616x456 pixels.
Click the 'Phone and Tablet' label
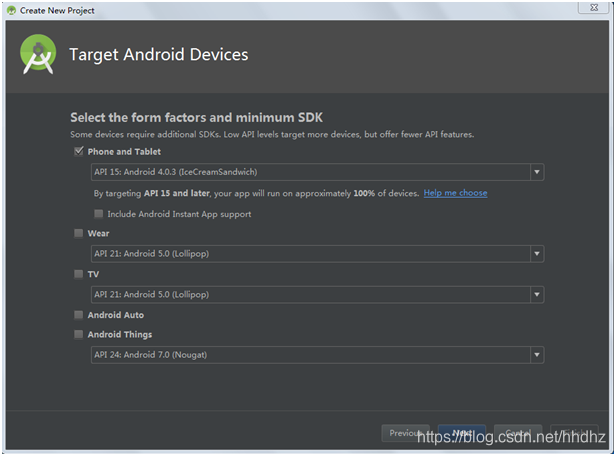[124, 152]
